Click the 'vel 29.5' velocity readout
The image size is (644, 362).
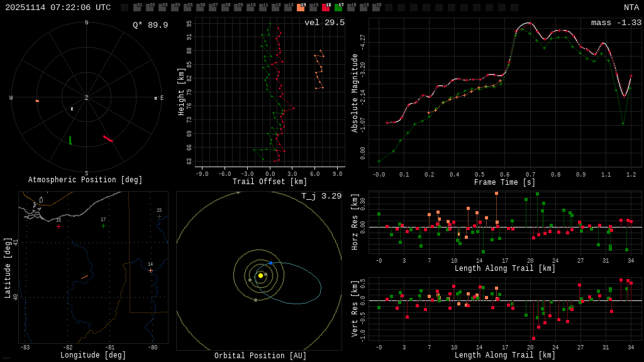coord(324,23)
